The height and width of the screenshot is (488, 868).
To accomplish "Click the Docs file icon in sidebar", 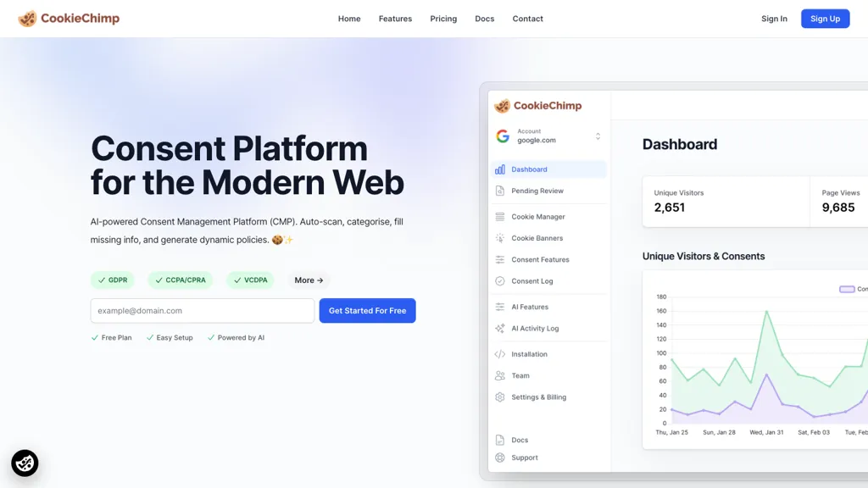I will click(500, 440).
